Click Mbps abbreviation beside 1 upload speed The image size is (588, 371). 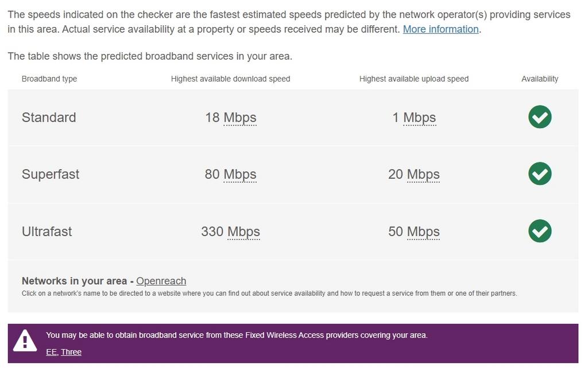419,118
